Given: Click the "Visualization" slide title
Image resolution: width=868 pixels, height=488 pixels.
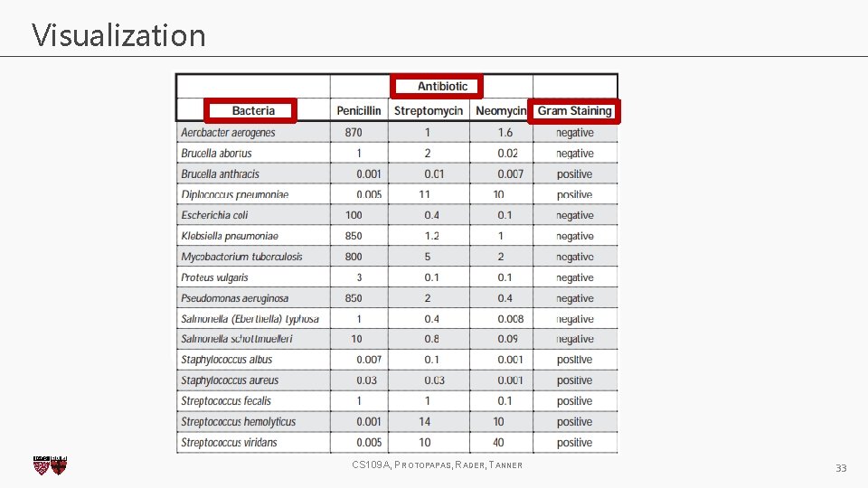Looking at the screenshot, I should click(118, 35).
